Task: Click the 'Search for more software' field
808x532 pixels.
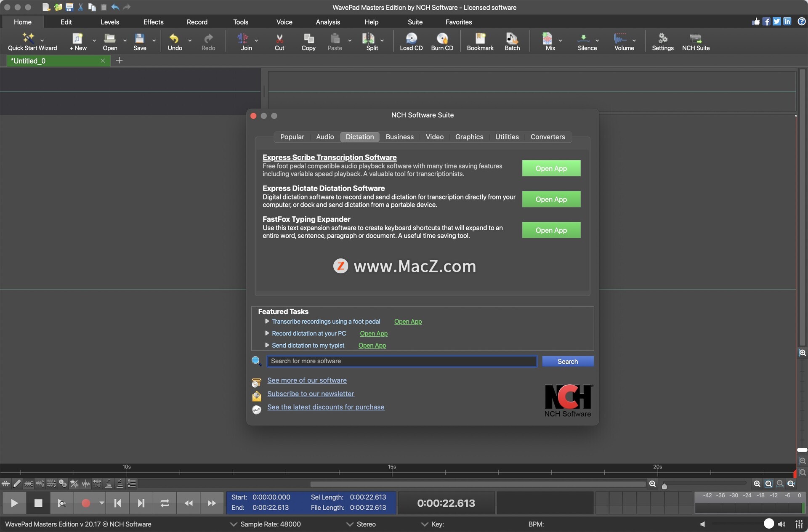Action: pos(402,361)
